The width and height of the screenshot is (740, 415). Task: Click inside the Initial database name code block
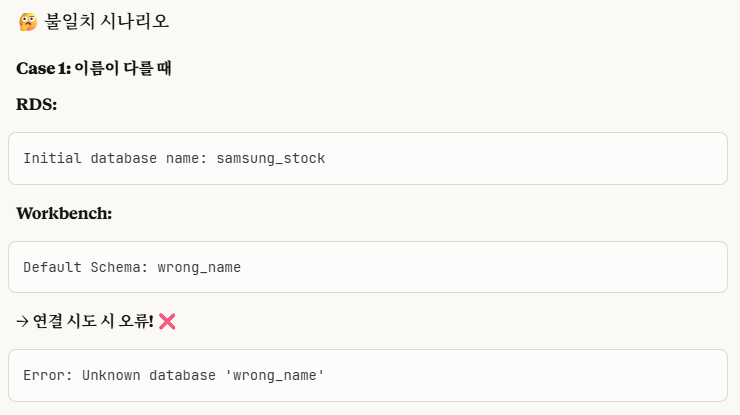368,158
